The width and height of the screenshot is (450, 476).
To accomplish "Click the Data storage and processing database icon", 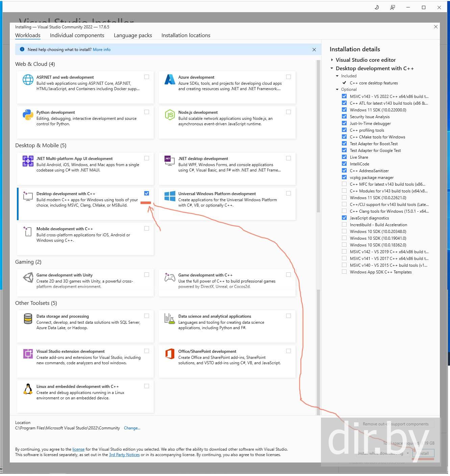I will pyautogui.click(x=28, y=319).
